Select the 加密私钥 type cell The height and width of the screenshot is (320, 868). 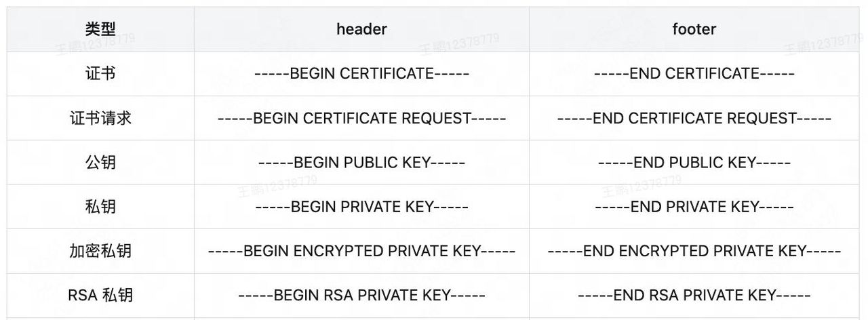click(100, 251)
